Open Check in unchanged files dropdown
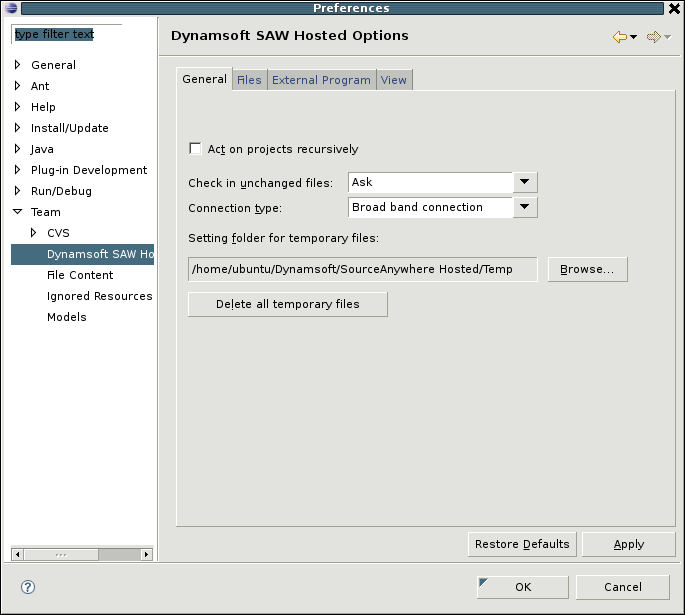The height and width of the screenshot is (615, 685). pos(525,182)
